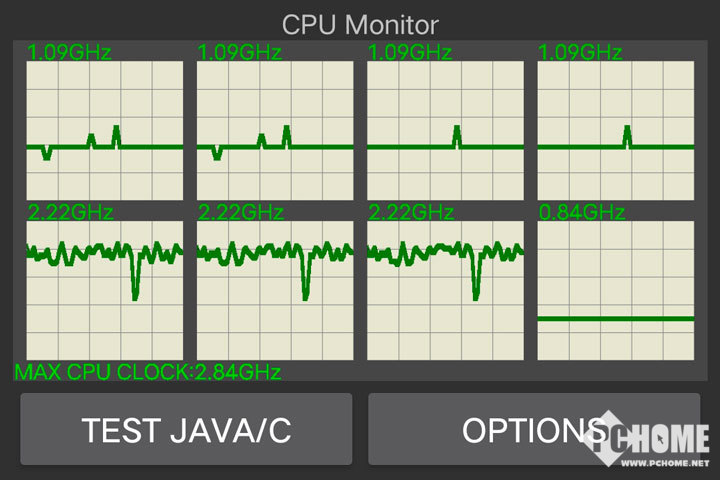Open the OPTIONS button
Image resolution: width=720 pixels, height=480 pixels.
[534, 429]
